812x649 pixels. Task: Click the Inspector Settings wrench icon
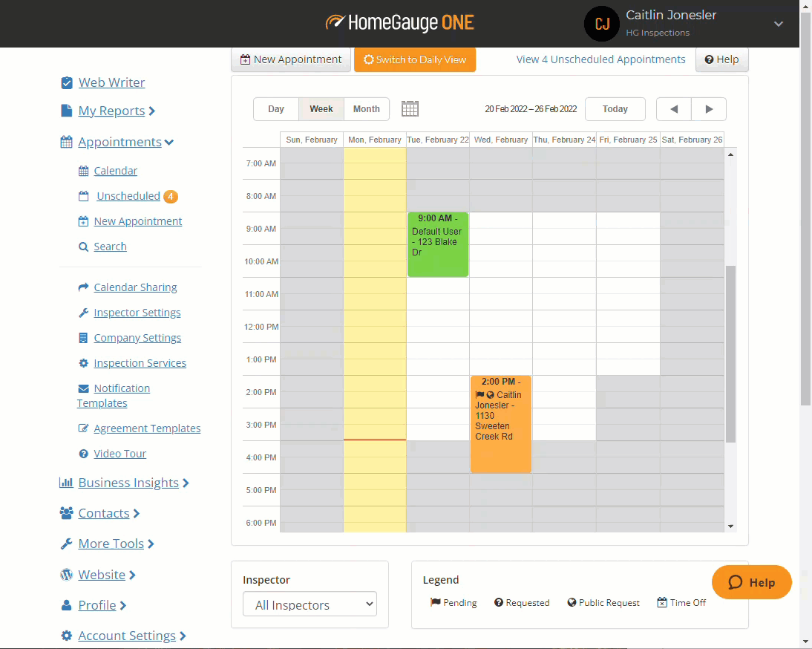tap(83, 313)
